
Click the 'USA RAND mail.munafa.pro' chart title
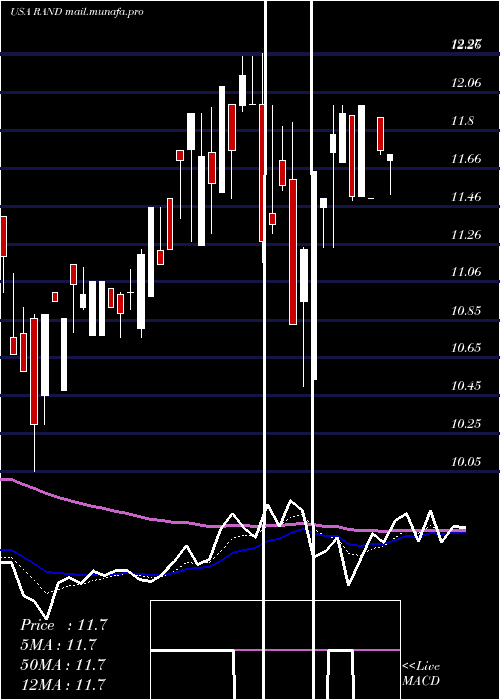click(77, 12)
